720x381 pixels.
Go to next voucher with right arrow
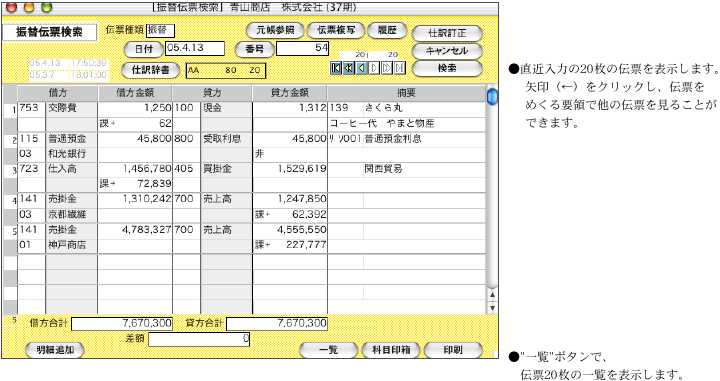coord(374,68)
